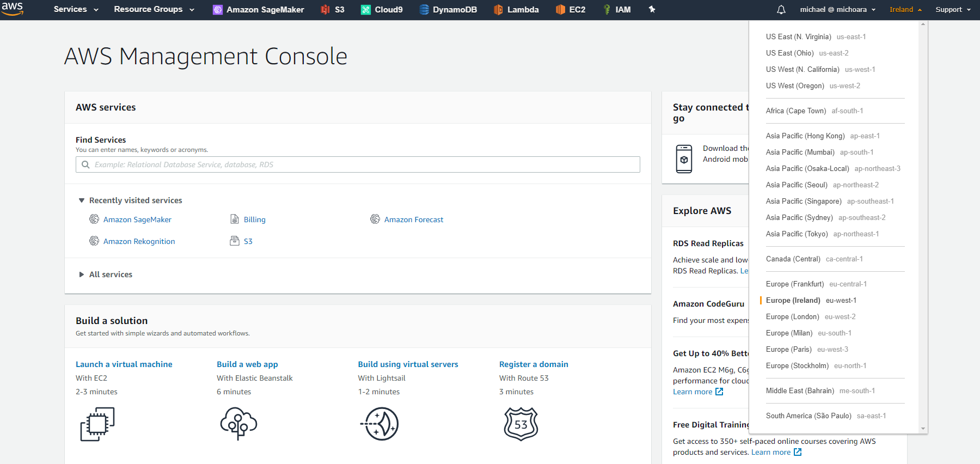Select US East (Ohio) region
The image size is (980, 464).
click(x=807, y=53)
